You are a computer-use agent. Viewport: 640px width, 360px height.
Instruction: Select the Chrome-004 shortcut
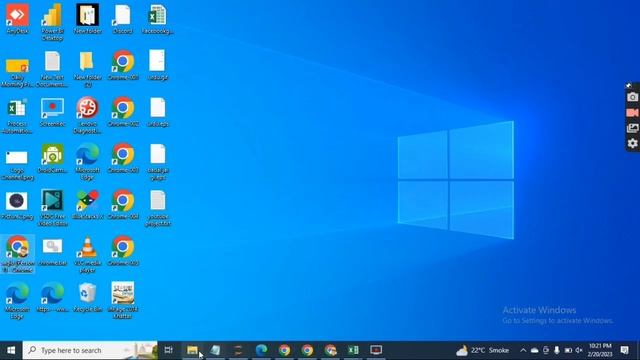[122, 204]
